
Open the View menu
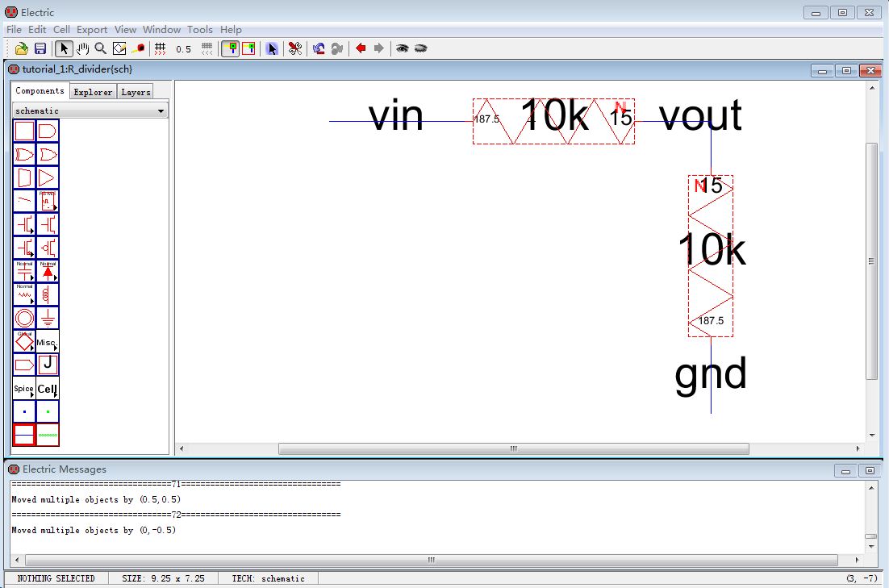click(x=125, y=30)
